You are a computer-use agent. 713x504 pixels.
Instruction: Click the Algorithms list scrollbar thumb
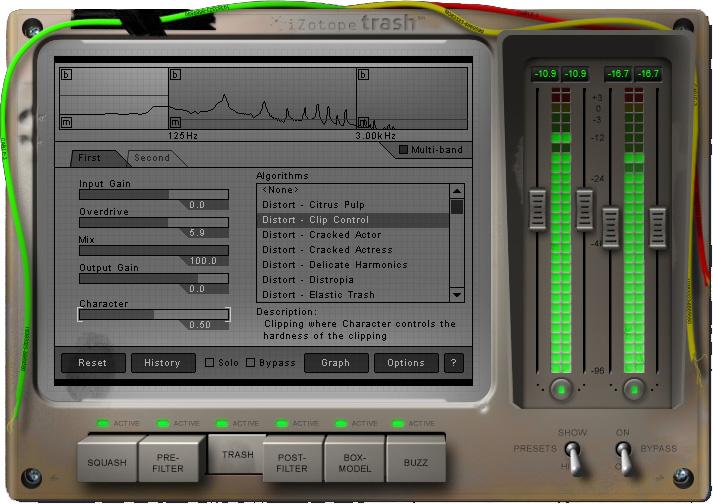pyautogui.click(x=457, y=207)
